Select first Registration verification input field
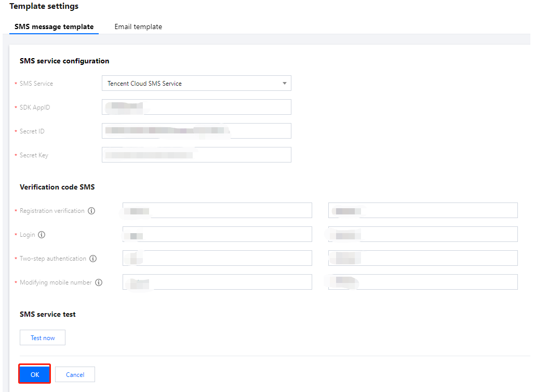 217,210
